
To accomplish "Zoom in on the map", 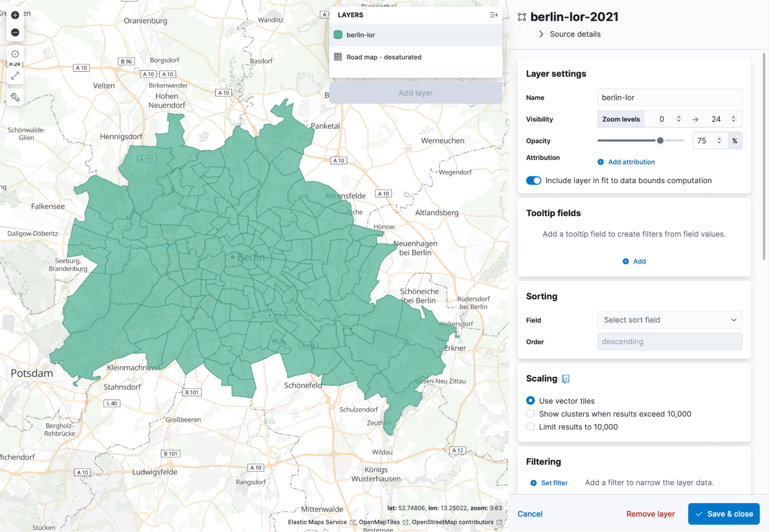I will [x=15, y=15].
